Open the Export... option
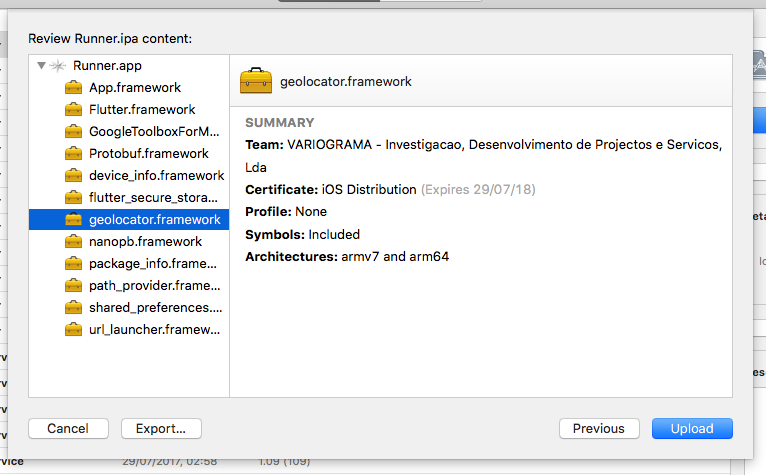 161,429
